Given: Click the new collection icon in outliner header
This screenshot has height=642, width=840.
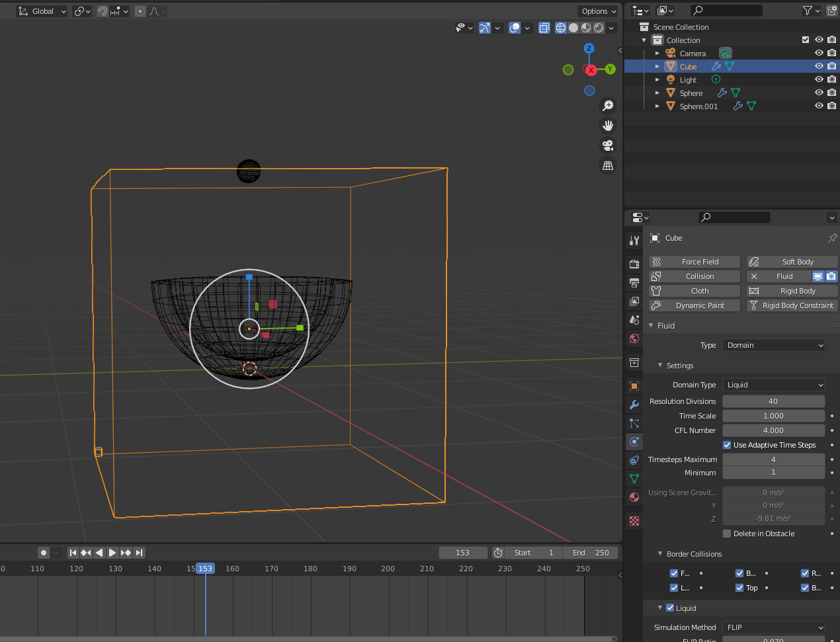Looking at the screenshot, I should tap(832, 11).
